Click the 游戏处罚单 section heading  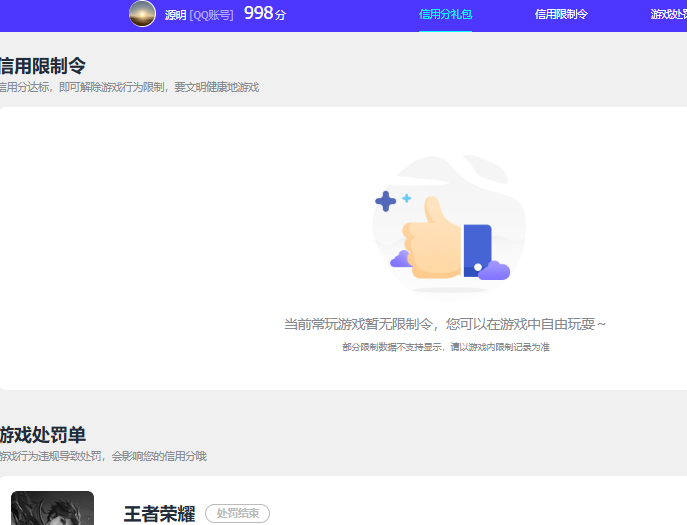[42, 435]
